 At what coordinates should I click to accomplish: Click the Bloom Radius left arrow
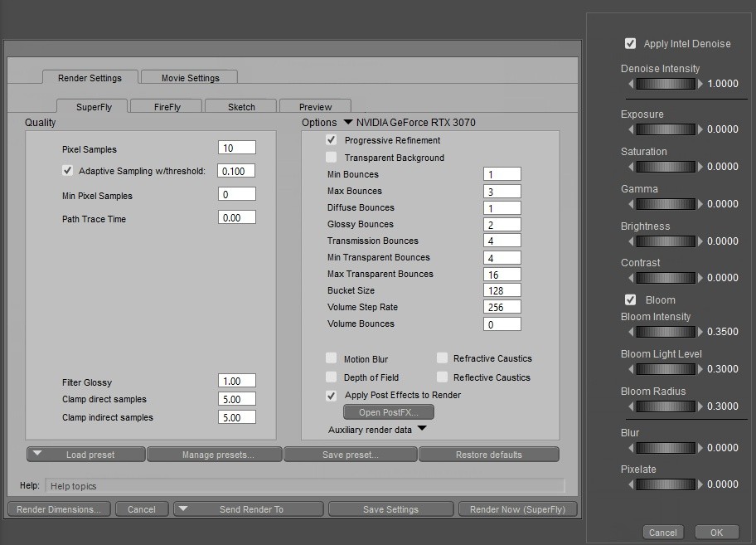pyautogui.click(x=632, y=406)
